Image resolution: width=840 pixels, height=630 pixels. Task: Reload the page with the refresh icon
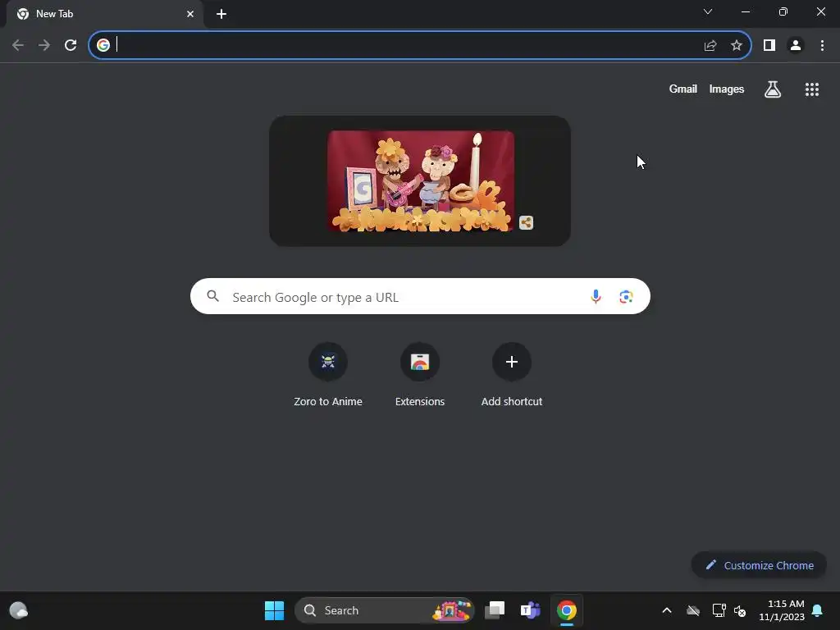71,46
